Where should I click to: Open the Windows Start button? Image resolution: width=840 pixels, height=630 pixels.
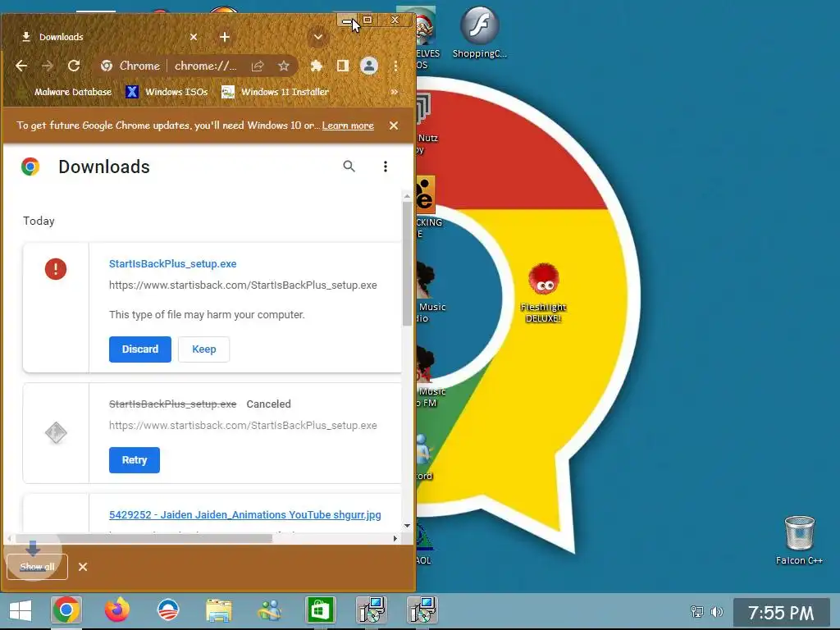coord(21,610)
